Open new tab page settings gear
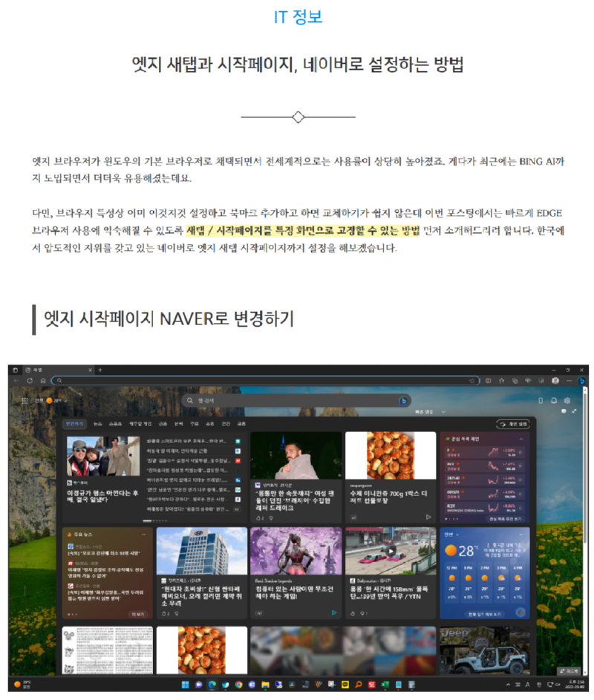 [x=567, y=401]
